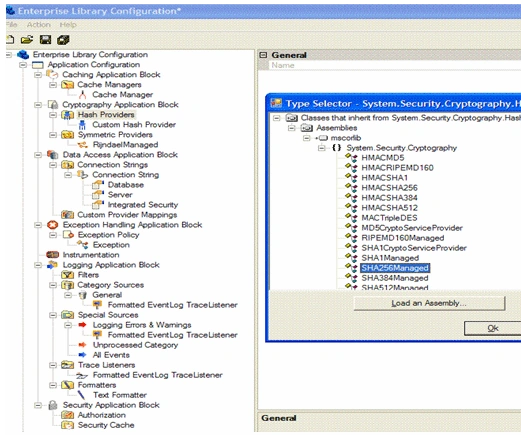The image size is (525, 437).
Task: Click the Security Cache node icon
Action: [68, 425]
